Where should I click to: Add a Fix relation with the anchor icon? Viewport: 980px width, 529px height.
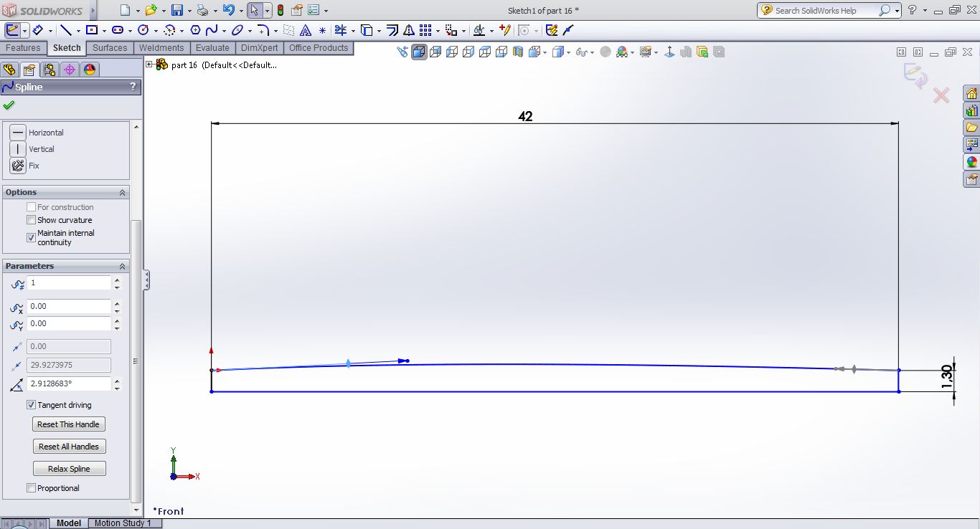point(18,166)
